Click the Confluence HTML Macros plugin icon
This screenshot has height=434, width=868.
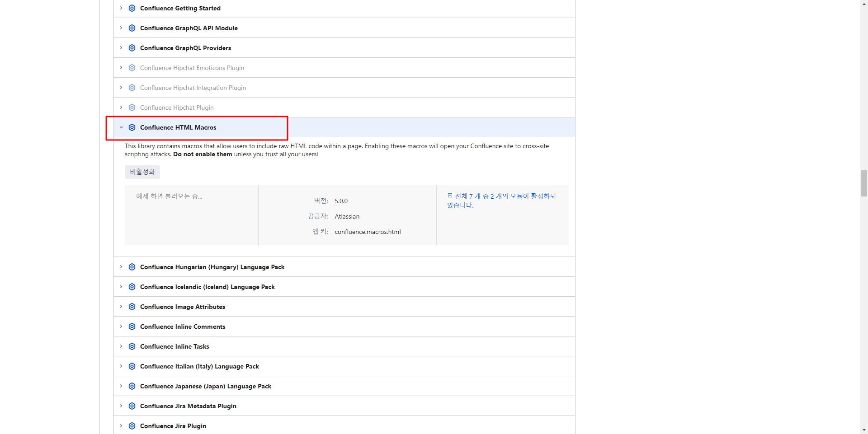coord(132,127)
